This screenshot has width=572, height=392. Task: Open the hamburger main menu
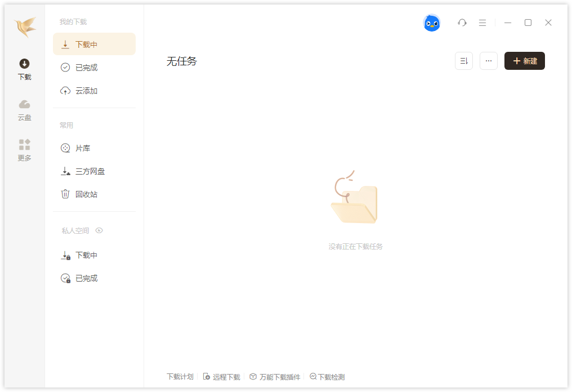482,23
